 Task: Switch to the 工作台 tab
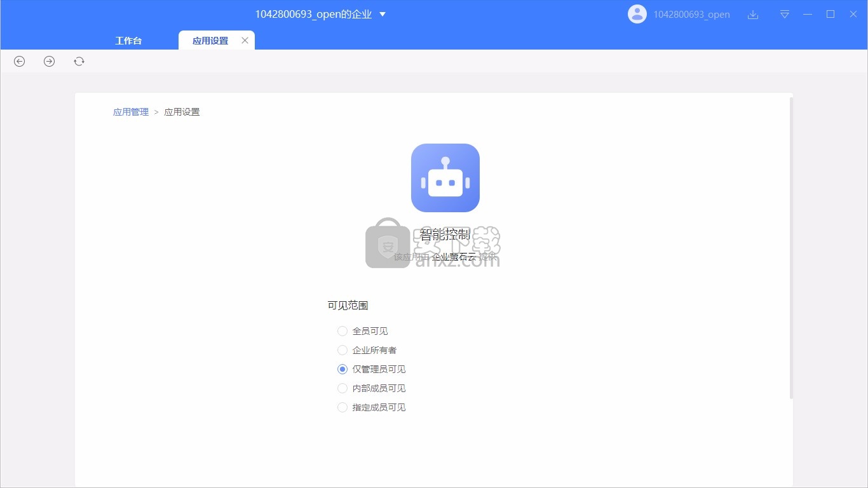(128, 41)
